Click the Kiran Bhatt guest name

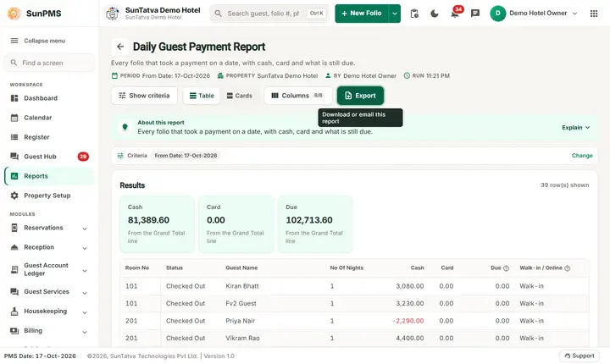242,286
